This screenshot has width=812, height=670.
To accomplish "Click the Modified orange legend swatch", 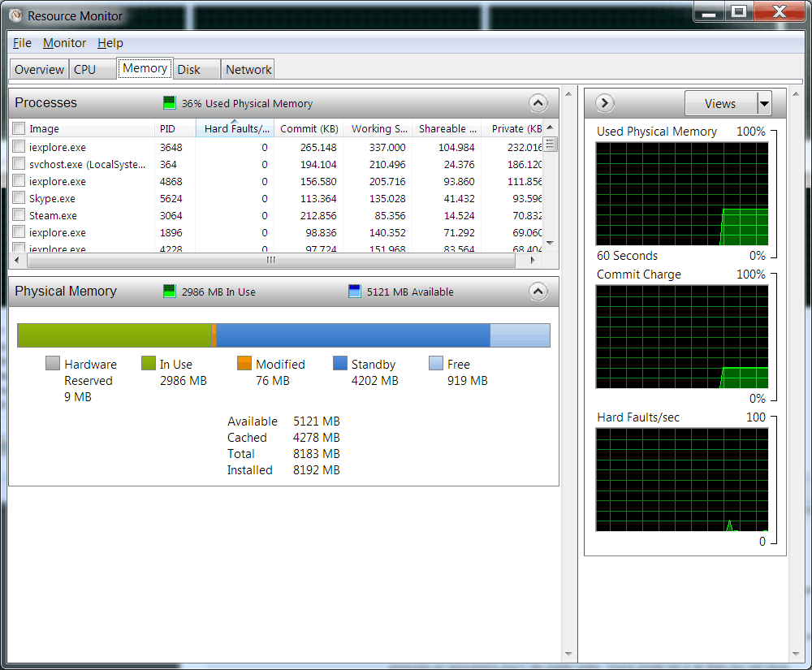I will pyautogui.click(x=244, y=363).
